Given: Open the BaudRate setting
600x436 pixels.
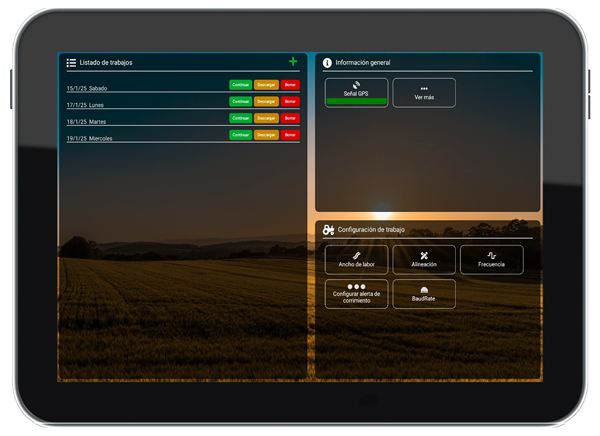Looking at the screenshot, I should (x=424, y=294).
